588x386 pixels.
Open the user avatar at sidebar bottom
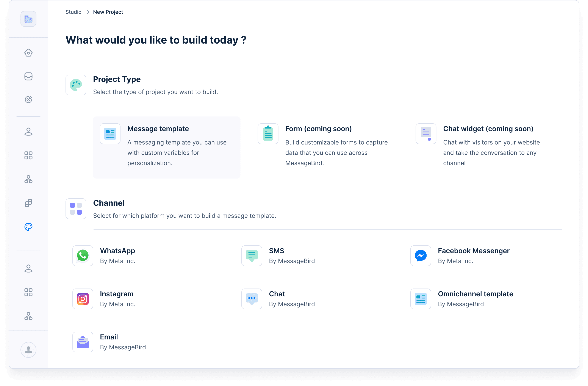(x=28, y=350)
